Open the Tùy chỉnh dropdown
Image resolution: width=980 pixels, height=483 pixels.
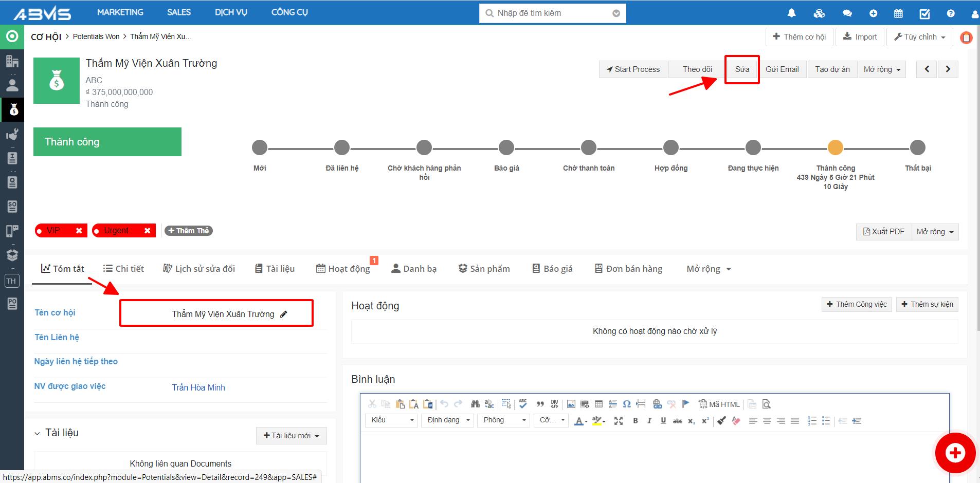[x=919, y=37]
